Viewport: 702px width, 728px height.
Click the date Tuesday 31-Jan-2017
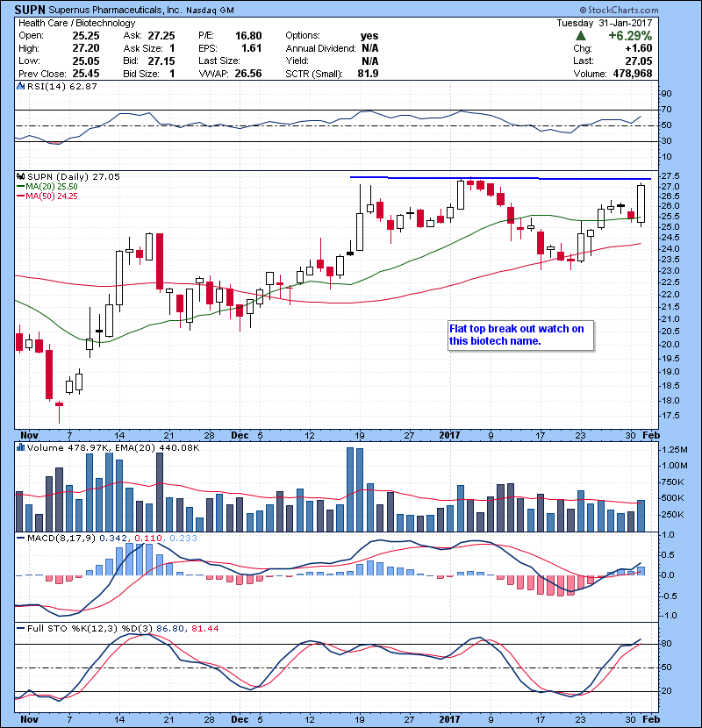pyautogui.click(x=605, y=23)
